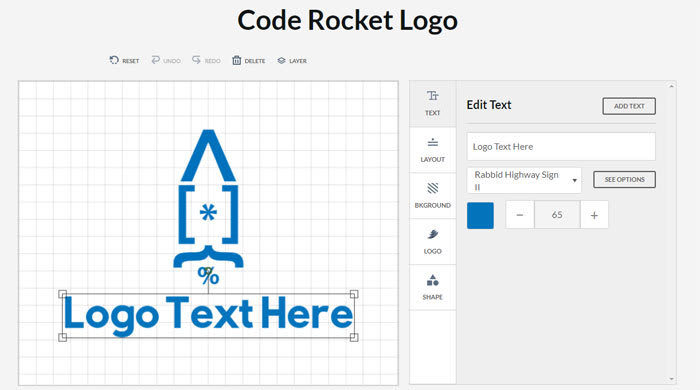Click the panel scrollbar down arrow

pyautogui.click(x=671, y=379)
